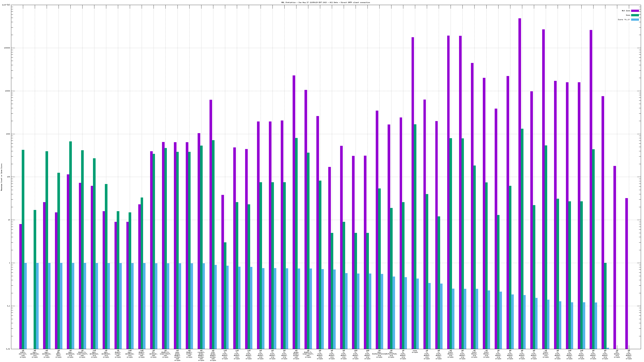Click the purple bar above apews.org origin
The image size is (644, 362).
(x=615, y=257)
